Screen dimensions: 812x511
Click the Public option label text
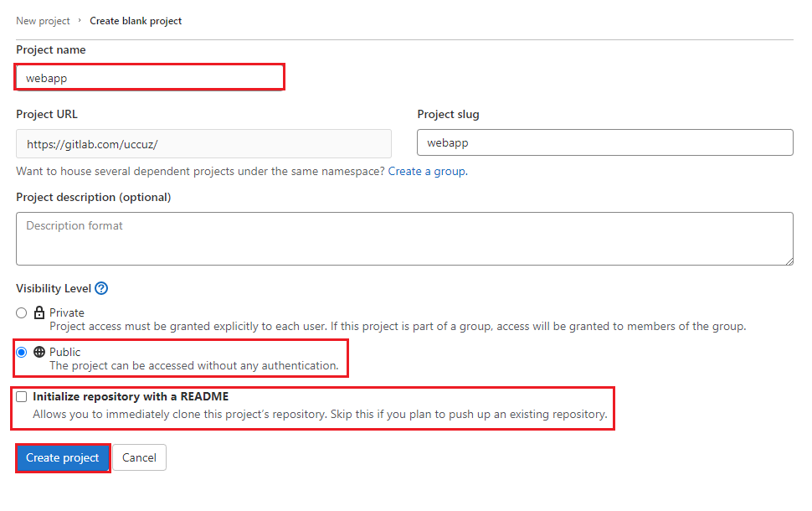(x=65, y=353)
